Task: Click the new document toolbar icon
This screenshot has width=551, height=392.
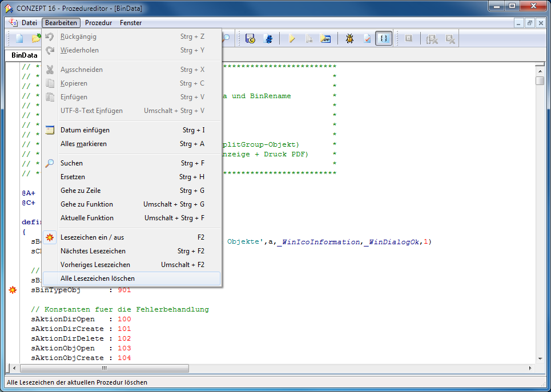Action: point(19,39)
